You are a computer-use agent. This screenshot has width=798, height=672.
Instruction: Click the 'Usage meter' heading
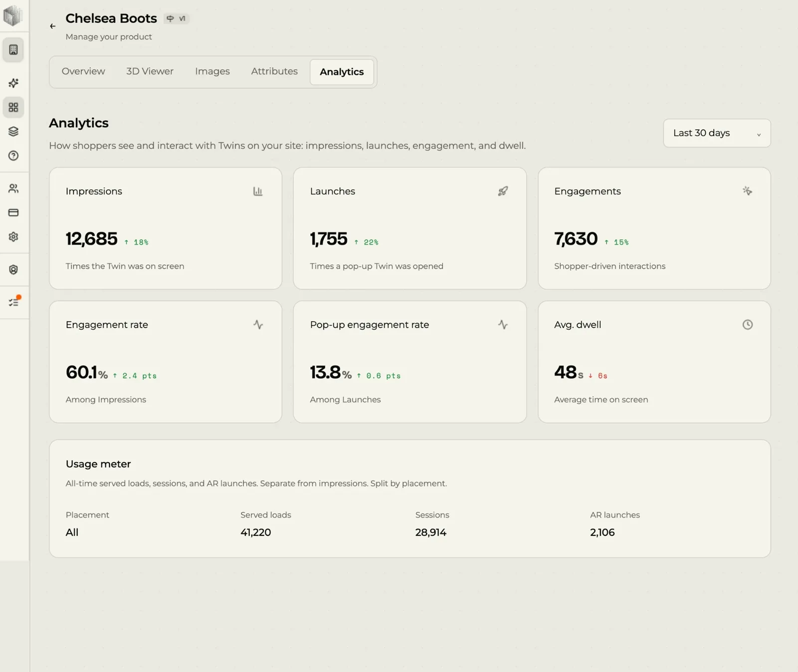point(98,464)
